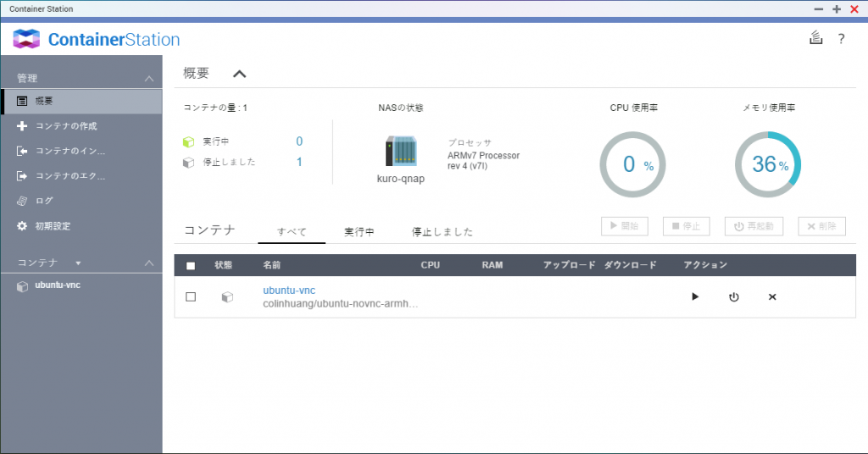The width and height of the screenshot is (868, 454).
Task: Switch to the 実行中 tab
Action: point(359,232)
